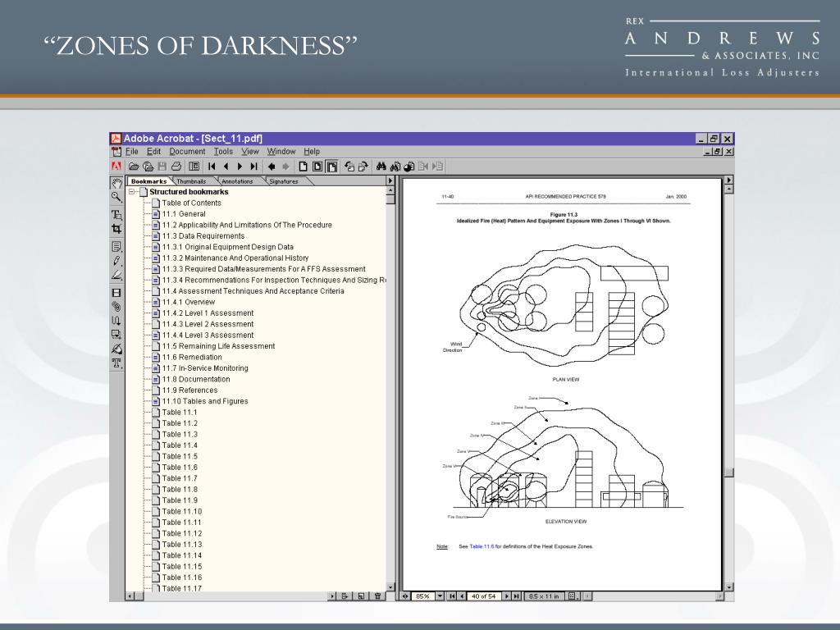This screenshot has width=840, height=630.
Task: Select the TouchUp Text tool
Action: pos(116,363)
